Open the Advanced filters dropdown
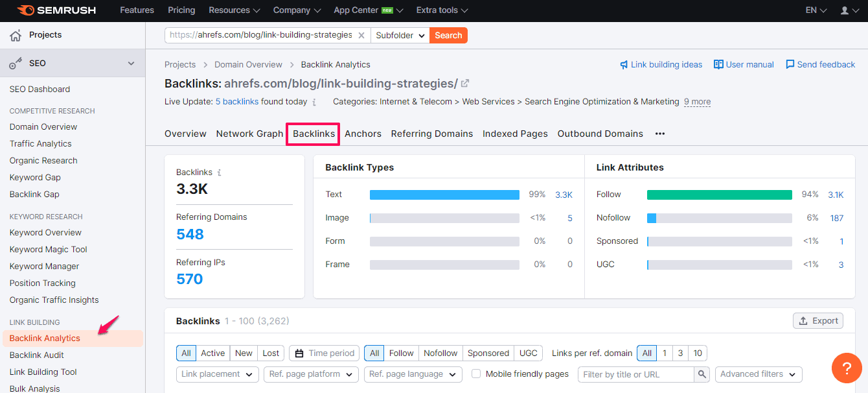Image resolution: width=868 pixels, height=393 pixels. pyautogui.click(x=759, y=374)
